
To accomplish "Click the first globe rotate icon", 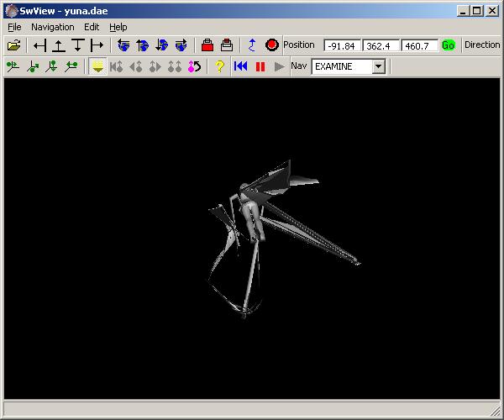I will [x=123, y=45].
